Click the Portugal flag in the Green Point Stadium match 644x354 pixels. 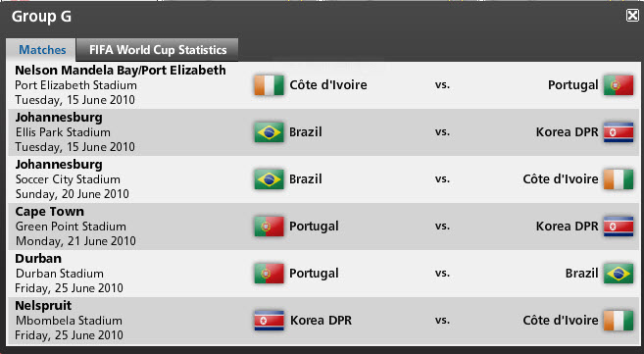pyautogui.click(x=269, y=227)
